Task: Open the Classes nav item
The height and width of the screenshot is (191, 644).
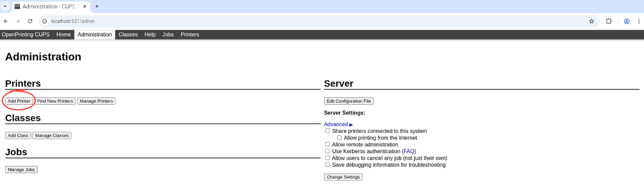Action: point(128,35)
